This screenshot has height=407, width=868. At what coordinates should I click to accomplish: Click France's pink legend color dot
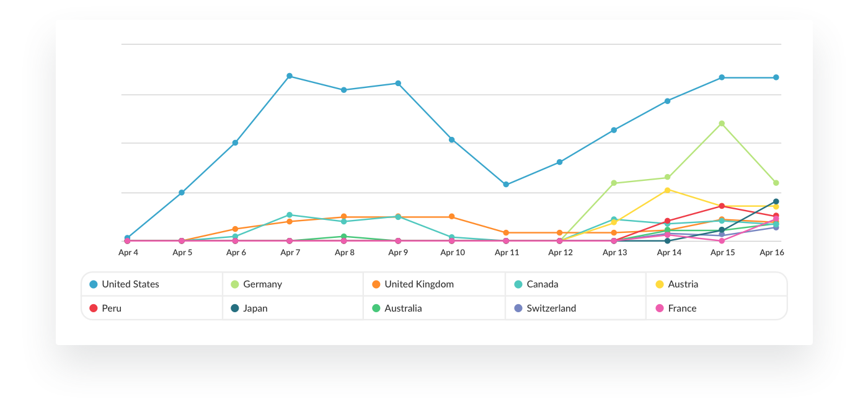[660, 309]
